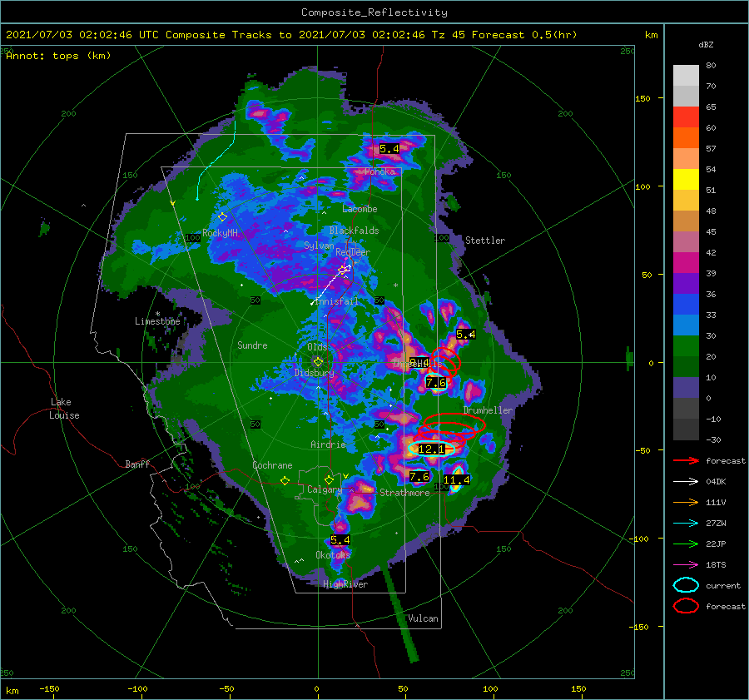Click the Sylvan label
The image size is (749, 700).
point(319,246)
